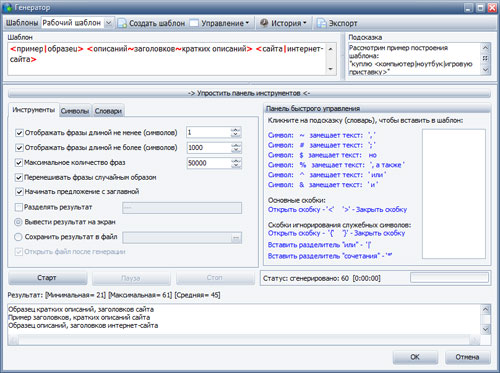Click the results horizontal scrollbar

pos(244,340)
